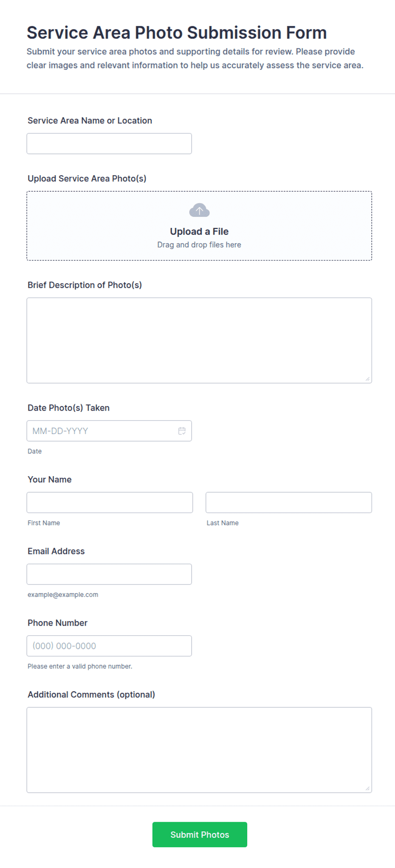Select the MM-DD-YYYY date input
395x868 pixels.
[x=109, y=431]
